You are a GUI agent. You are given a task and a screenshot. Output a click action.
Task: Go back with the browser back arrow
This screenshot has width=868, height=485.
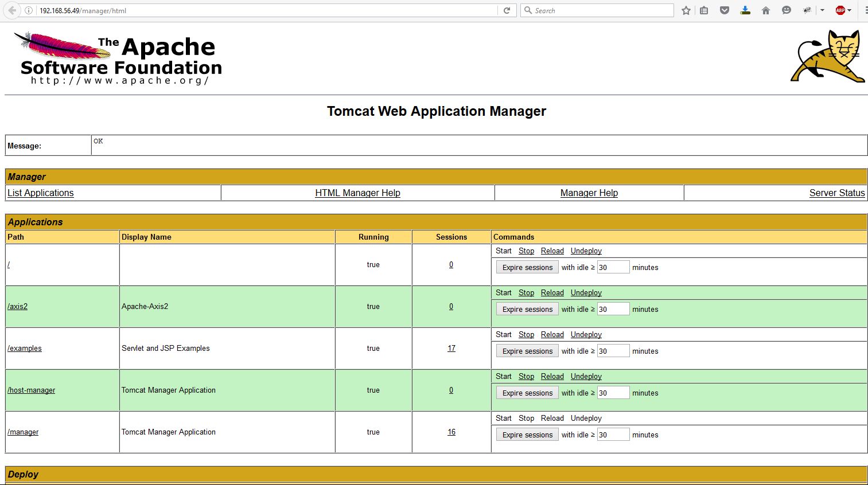pyautogui.click(x=12, y=10)
